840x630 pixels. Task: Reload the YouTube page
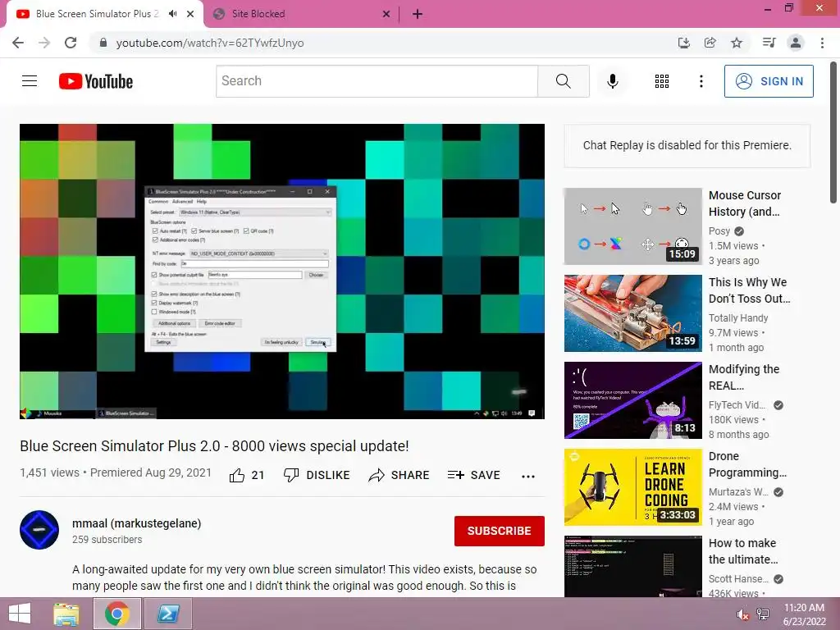(x=71, y=43)
